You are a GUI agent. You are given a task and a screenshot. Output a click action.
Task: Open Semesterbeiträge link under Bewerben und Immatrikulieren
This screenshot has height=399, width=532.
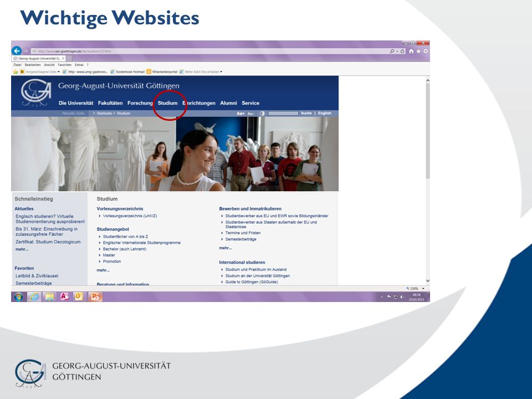(241, 239)
